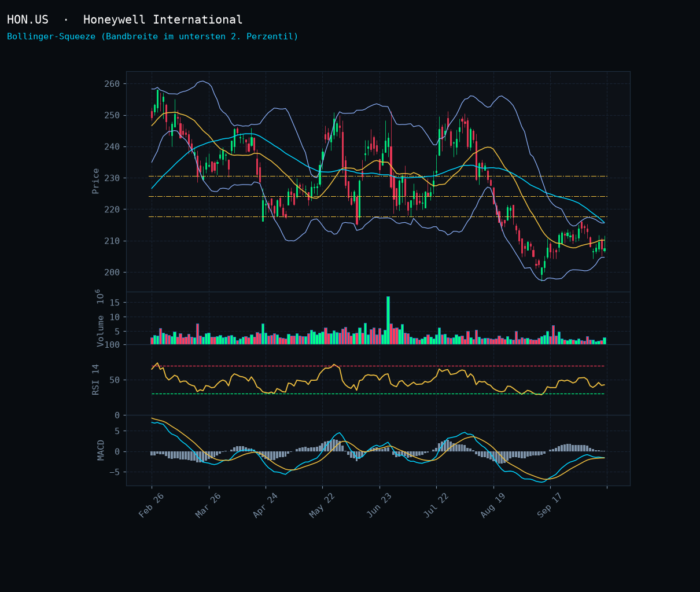Click the 0 tick on the MACD axis
Viewport: 700px width, 592px height.
[x=117, y=451]
